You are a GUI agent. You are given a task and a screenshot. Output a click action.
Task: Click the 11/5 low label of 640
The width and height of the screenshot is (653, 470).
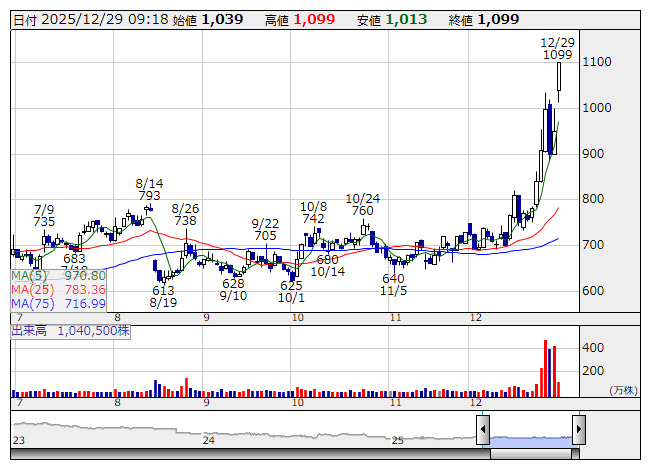tap(393, 279)
